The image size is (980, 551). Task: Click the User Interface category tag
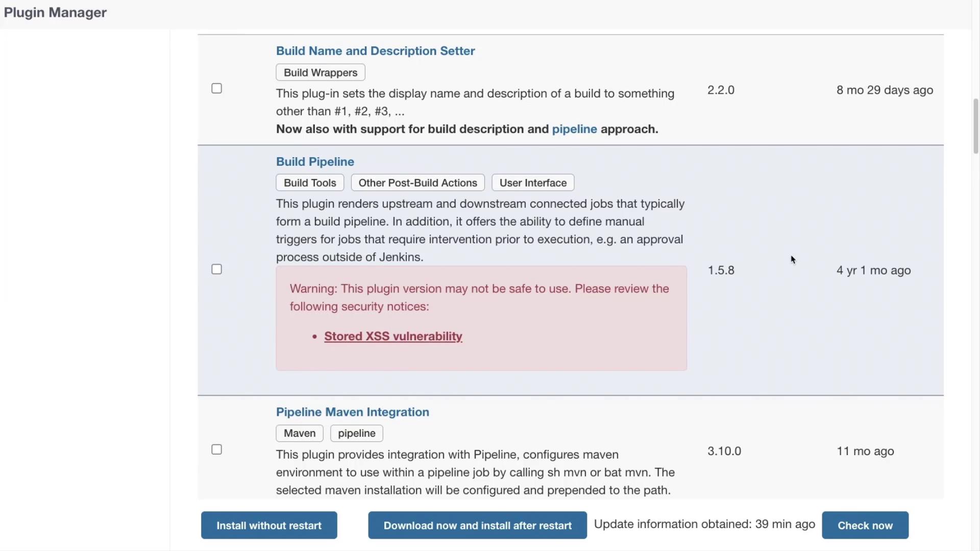(x=532, y=183)
